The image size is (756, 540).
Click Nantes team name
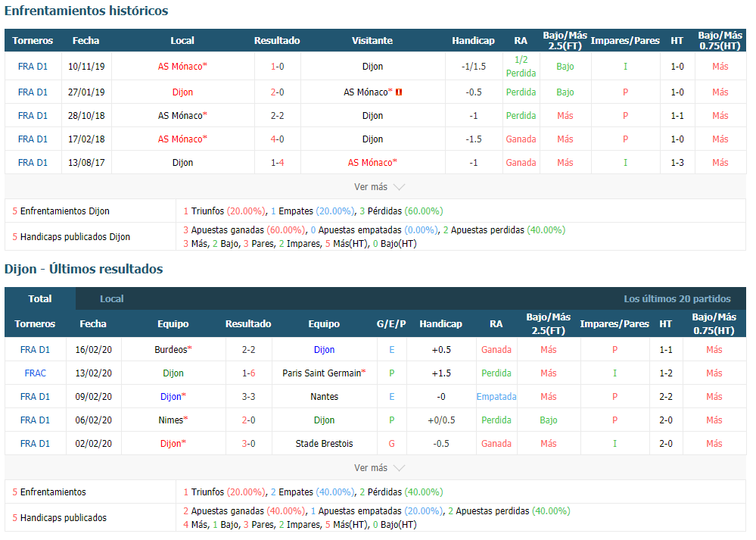[324, 397]
